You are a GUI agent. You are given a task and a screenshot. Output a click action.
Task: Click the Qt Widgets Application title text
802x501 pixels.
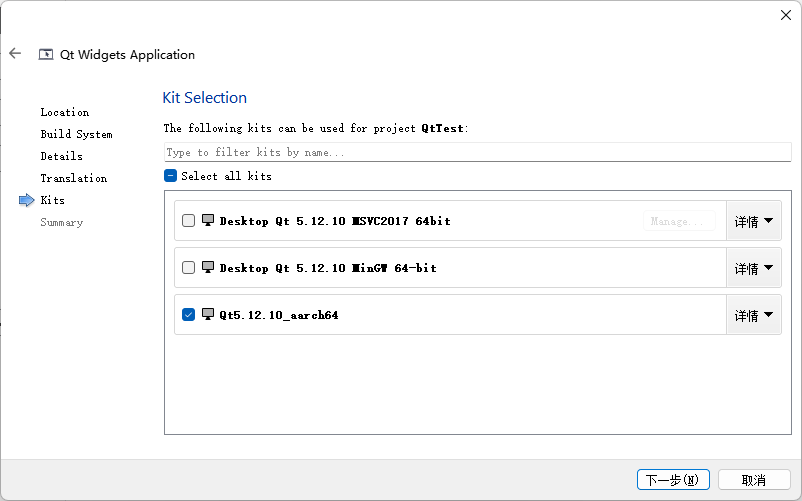[127, 55]
